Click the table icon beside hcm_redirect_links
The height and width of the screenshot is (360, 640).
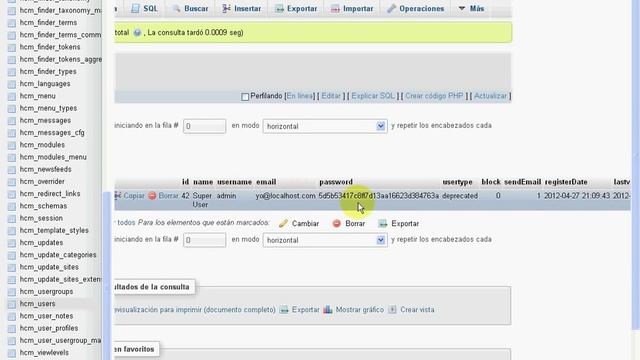pos(12,194)
